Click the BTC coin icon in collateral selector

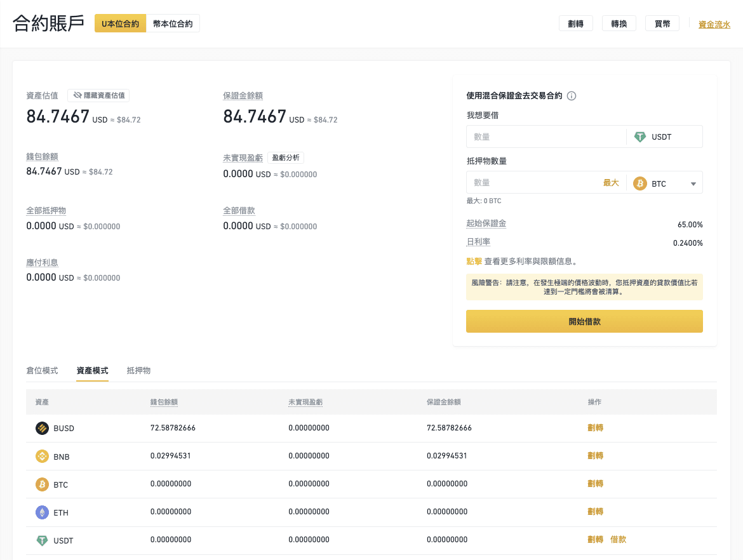[x=639, y=183]
